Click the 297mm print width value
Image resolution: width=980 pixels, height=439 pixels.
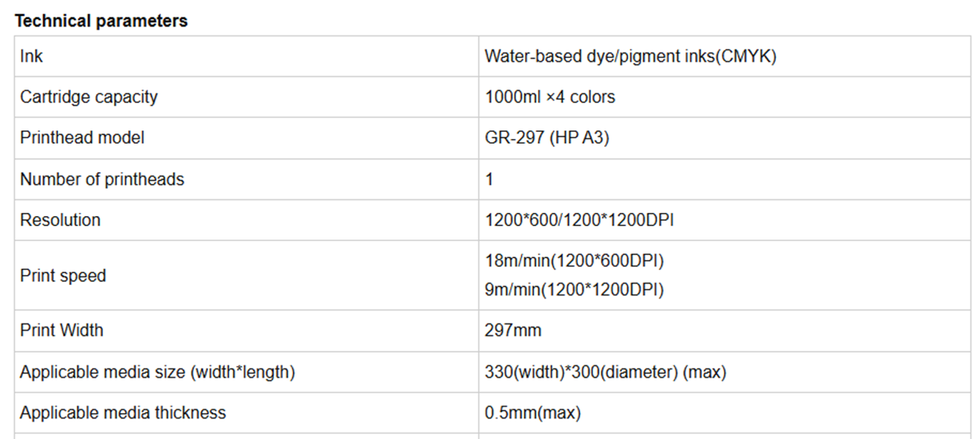pyautogui.click(x=513, y=331)
